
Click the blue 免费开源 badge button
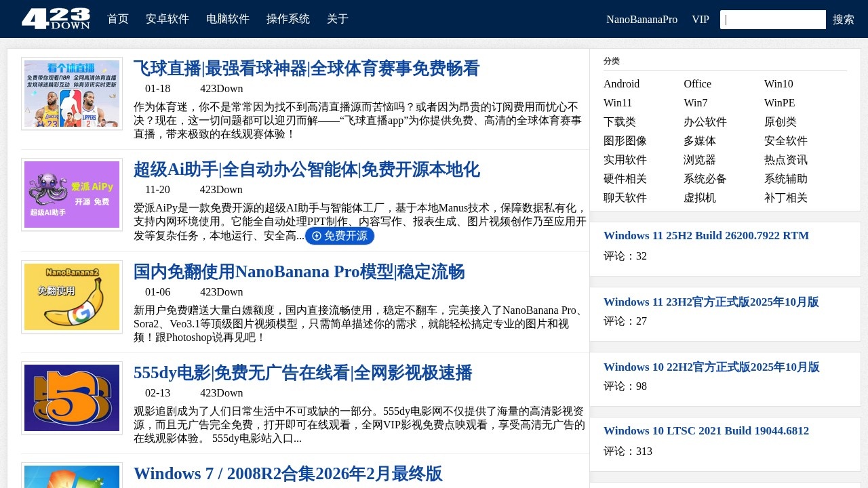pyautogui.click(x=340, y=236)
